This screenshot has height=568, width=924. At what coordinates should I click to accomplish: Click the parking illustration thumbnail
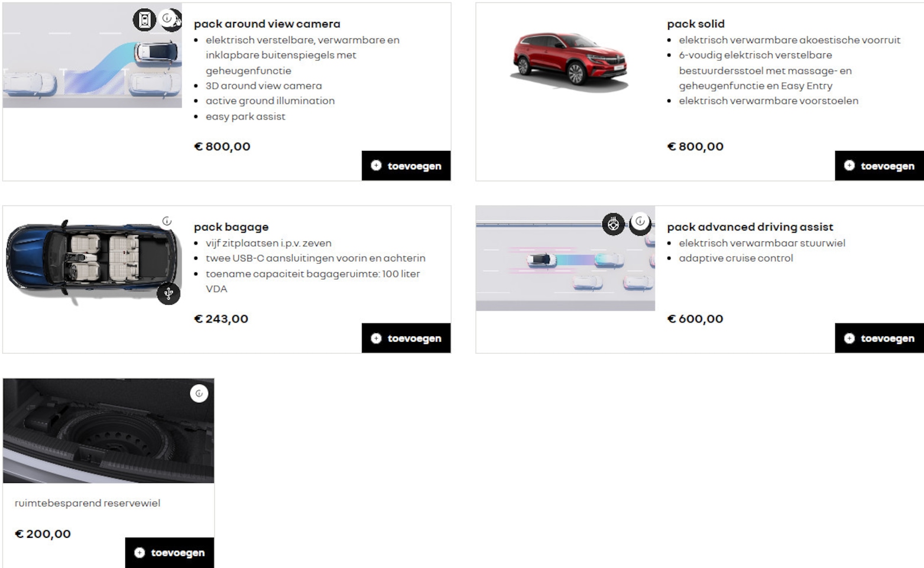click(x=92, y=56)
